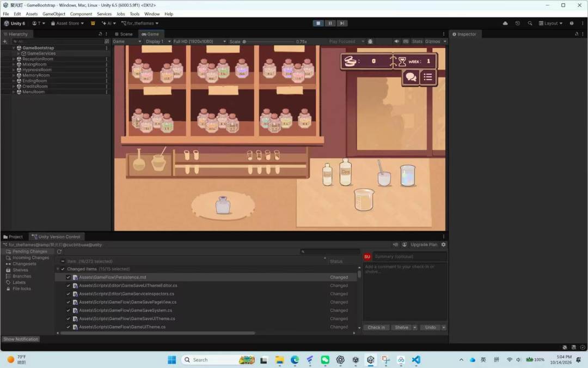Viewport: 588px width, 368px height.
Task: Uncheck GameSavePageView.cs checkbox
Action: [x=68, y=302]
